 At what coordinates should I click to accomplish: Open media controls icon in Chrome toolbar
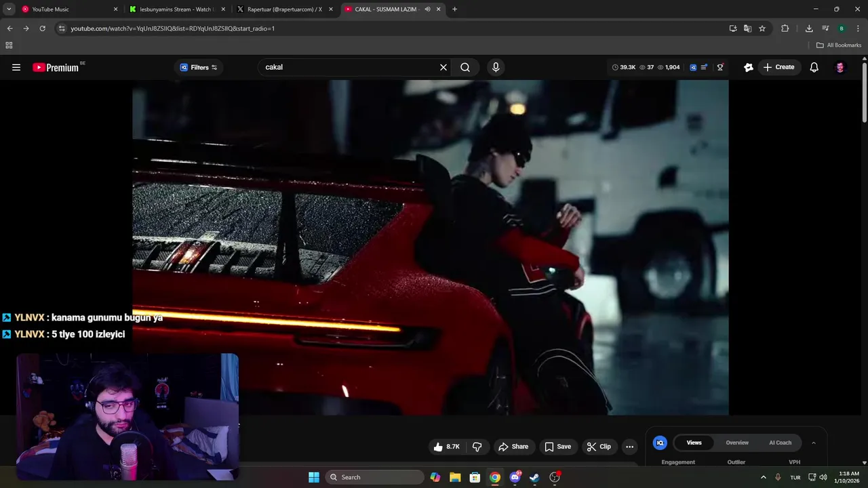[x=825, y=28]
